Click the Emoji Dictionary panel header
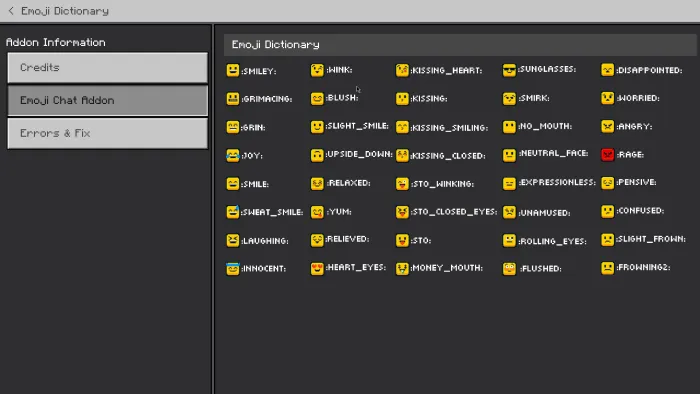The width and height of the screenshot is (700, 394). 460,45
